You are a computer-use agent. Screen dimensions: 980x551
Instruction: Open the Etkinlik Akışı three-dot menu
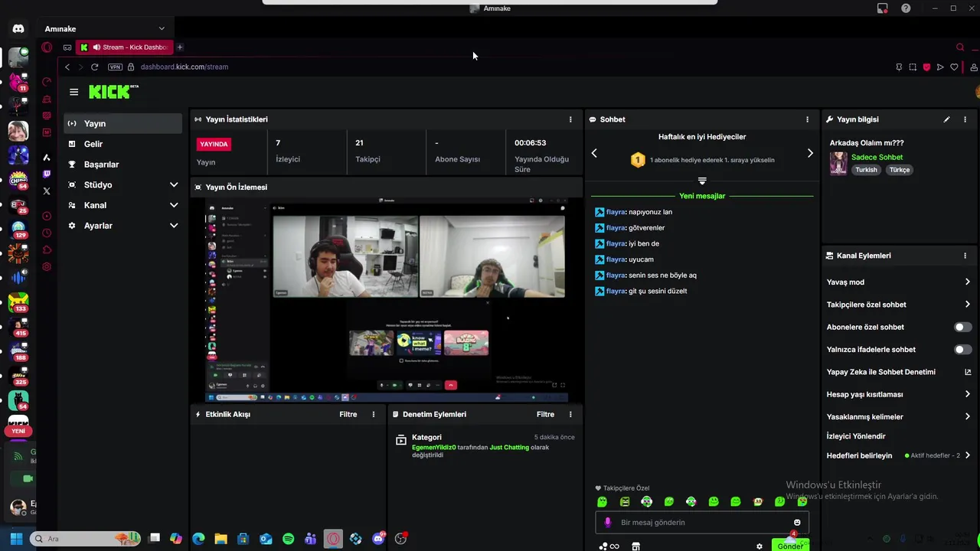374,414
